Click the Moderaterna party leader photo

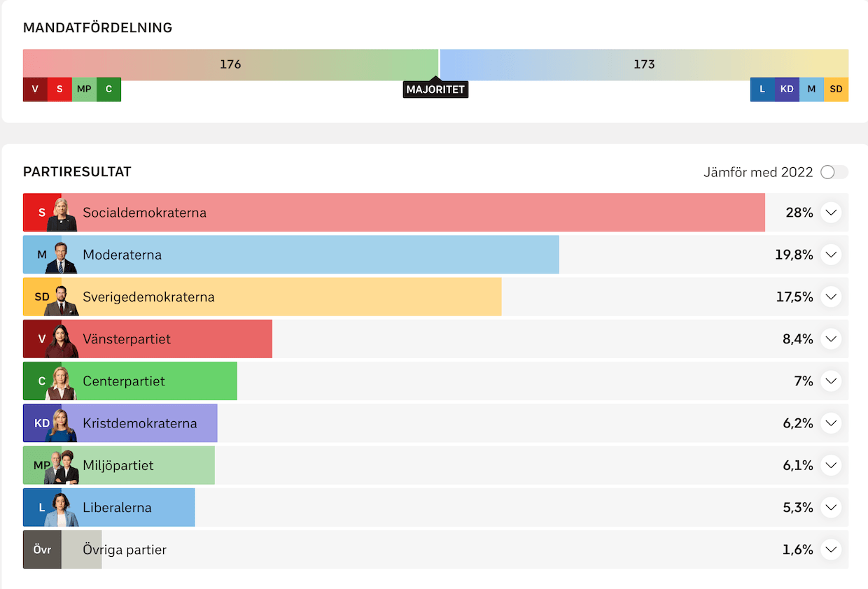62,257
